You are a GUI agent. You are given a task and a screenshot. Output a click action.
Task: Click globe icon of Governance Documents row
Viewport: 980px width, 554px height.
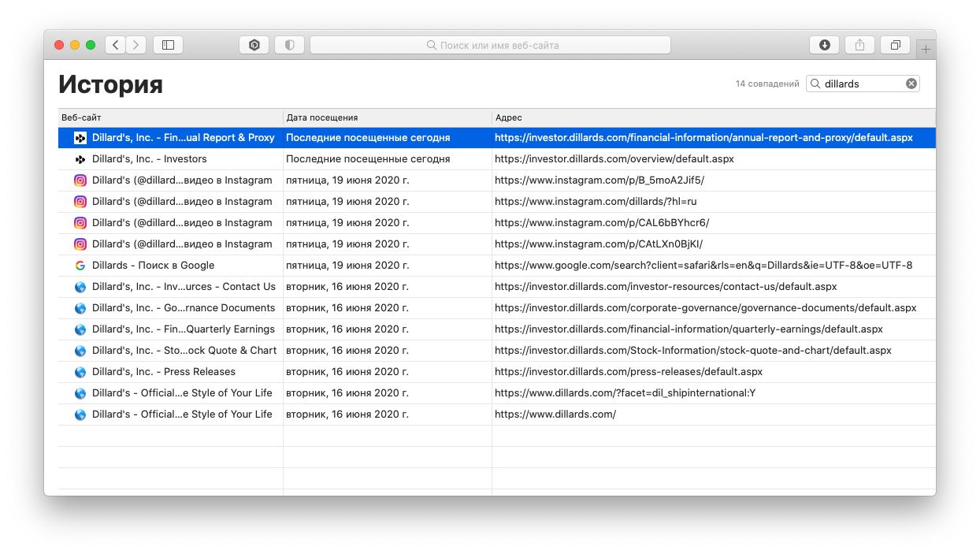pos(80,308)
